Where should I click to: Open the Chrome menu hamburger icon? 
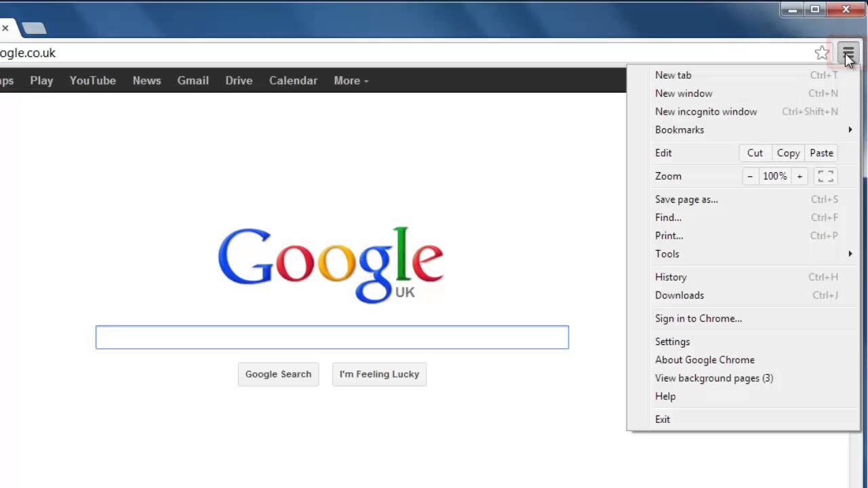847,52
